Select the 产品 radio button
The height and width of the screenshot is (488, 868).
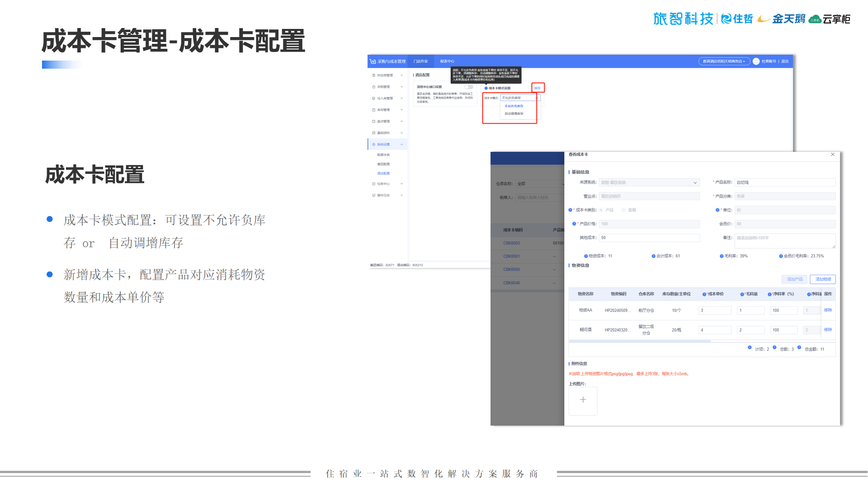601,210
